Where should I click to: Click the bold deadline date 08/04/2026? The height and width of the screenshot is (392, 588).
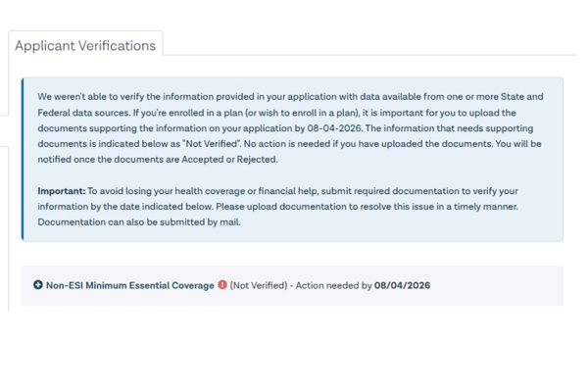click(403, 285)
